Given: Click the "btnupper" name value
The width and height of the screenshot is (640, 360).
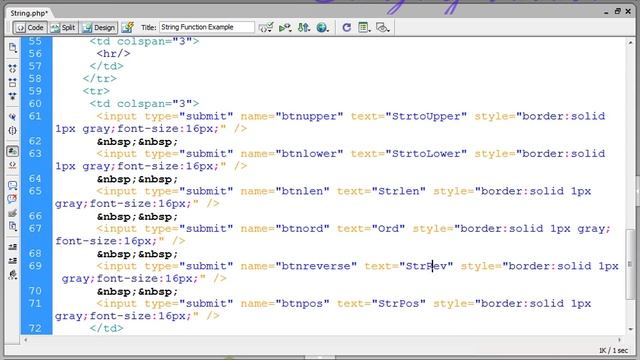Looking at the screenshot, I should pos(309,116).
